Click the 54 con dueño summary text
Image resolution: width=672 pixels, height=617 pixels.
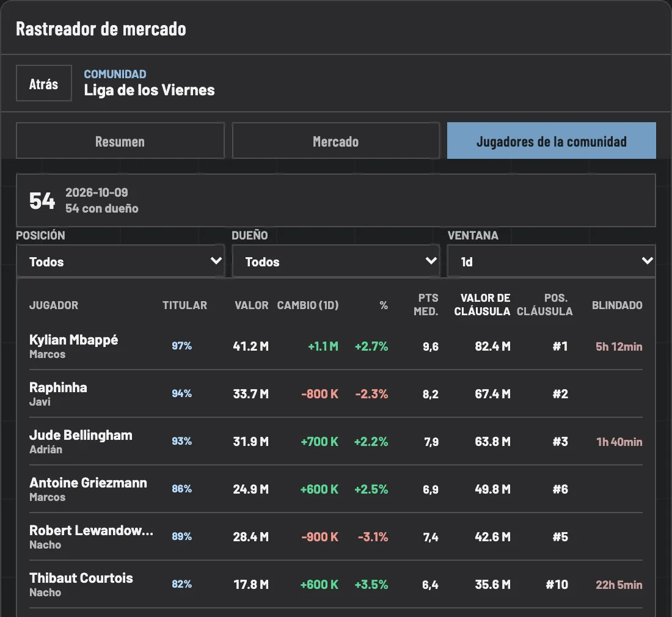pos(101,208)
